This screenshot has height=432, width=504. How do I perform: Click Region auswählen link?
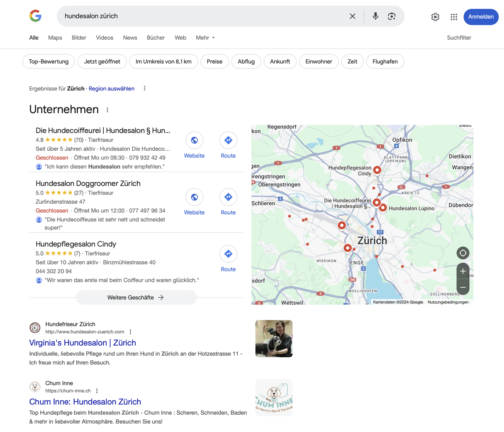(112, 89)
